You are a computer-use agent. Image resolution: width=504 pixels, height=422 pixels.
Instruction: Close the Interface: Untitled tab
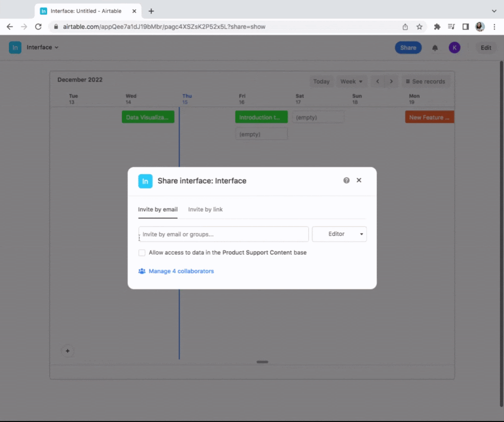click(x=134, y=11)
